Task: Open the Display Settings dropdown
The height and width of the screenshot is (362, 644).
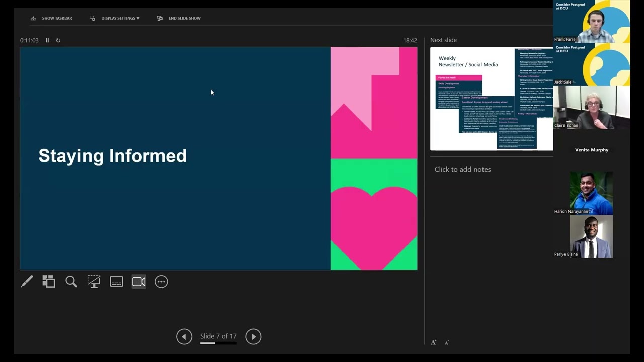Action: 115,18
